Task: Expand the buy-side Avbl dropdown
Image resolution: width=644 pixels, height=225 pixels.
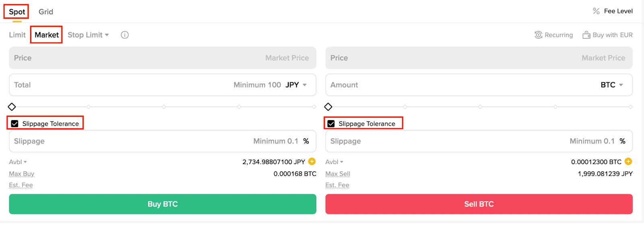Action: click(18, 162)
